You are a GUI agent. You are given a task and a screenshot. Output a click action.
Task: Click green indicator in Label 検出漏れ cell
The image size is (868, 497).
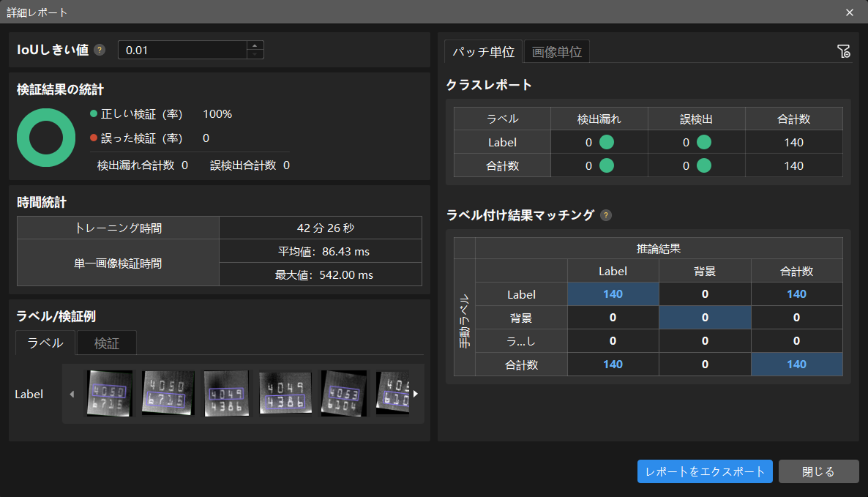tap(607, 142)
